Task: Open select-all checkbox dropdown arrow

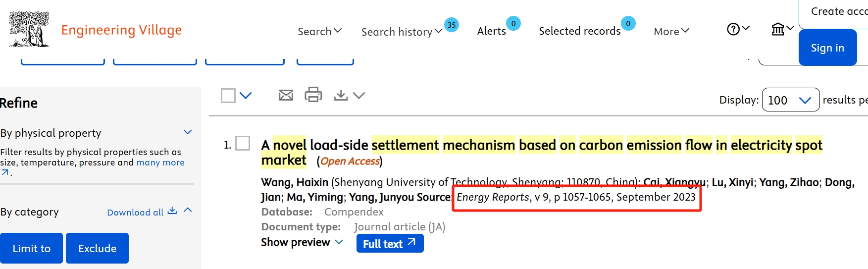Action: [246, 95]
